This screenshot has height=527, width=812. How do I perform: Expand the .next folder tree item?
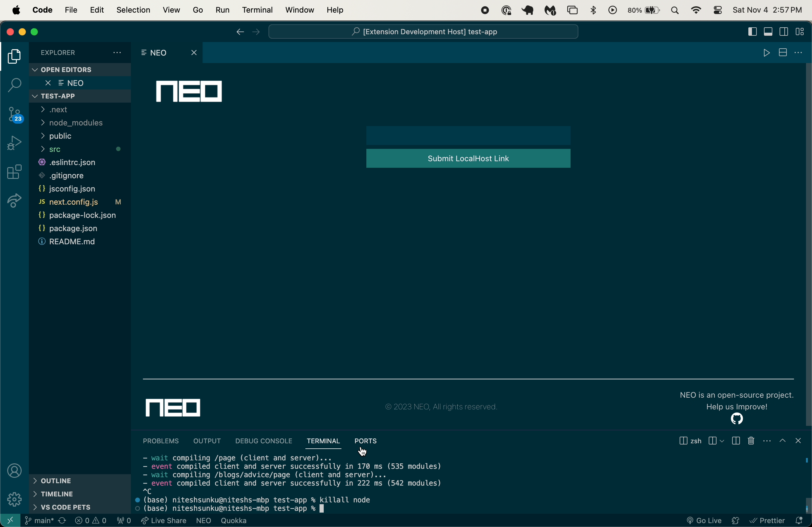coord(43,110)
